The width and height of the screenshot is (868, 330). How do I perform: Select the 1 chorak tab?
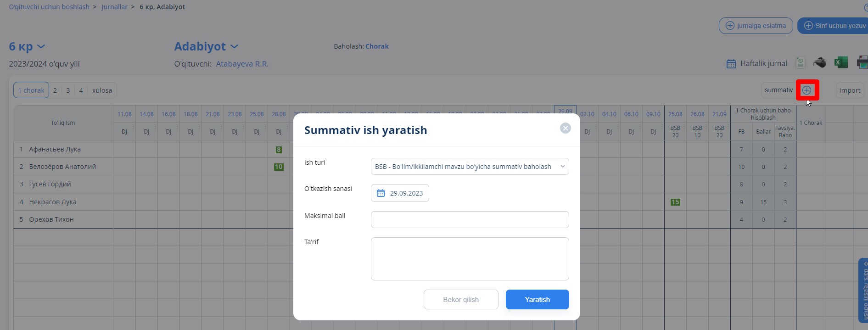tap(31, 90)
